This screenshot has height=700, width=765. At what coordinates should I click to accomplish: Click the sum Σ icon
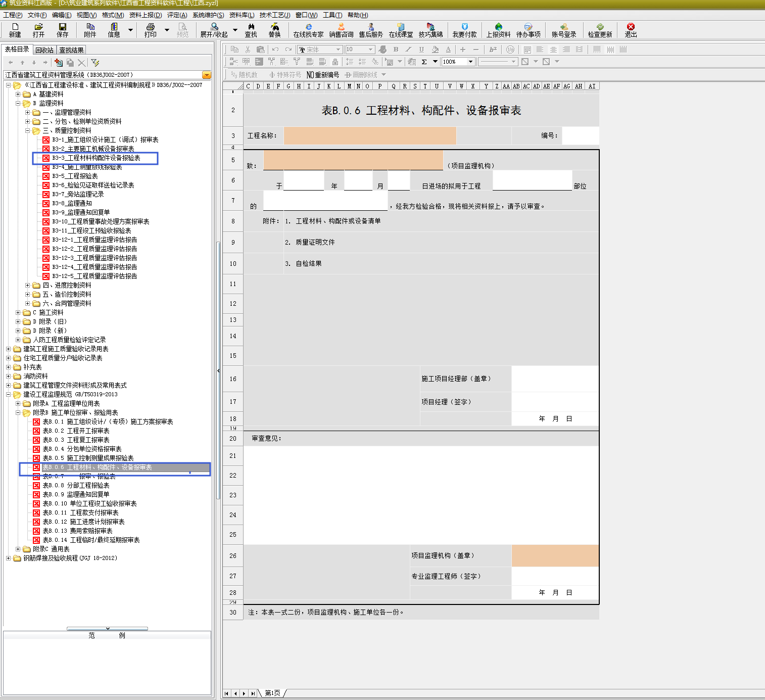point(424,62)
